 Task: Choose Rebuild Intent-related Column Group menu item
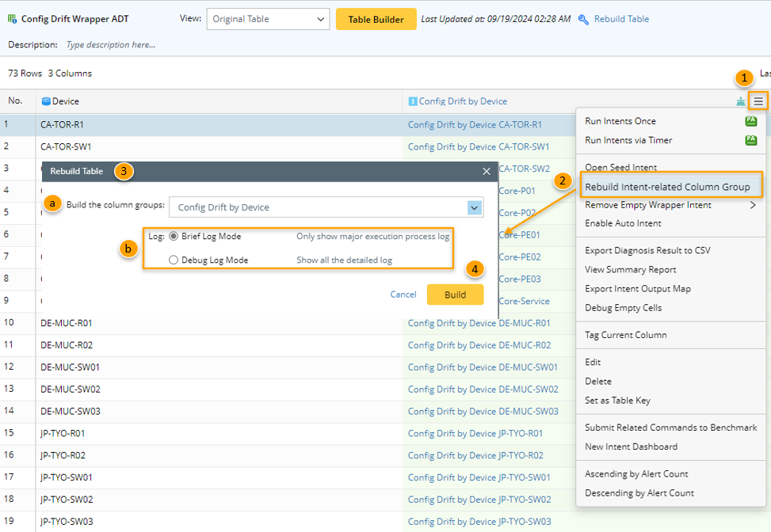[667, 187]
